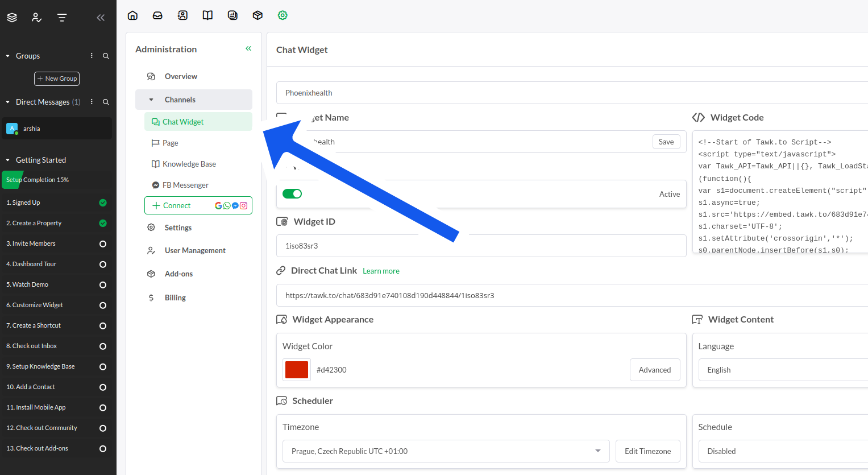Click the red widget color swatch
The image size is (868, 475).
click(x=297, y=370)
